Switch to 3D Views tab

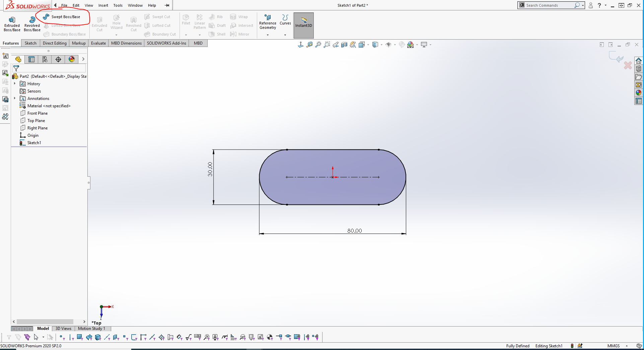tap(63, 329)
